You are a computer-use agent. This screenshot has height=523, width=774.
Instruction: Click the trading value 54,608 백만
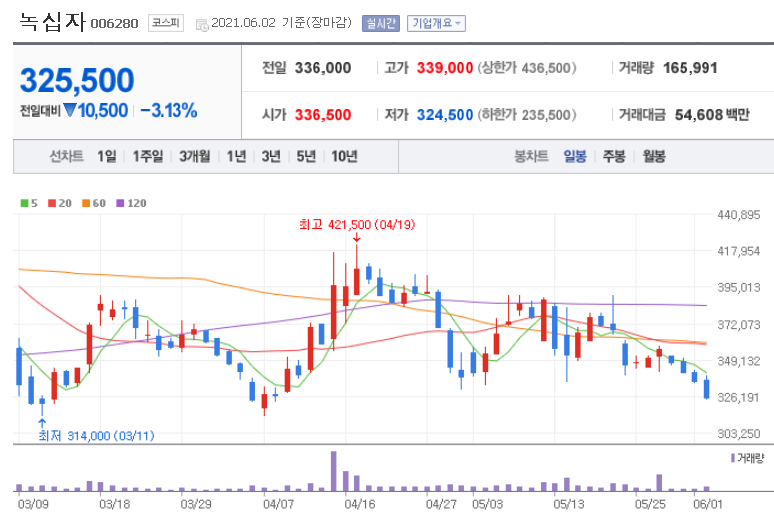click(712, 115)
